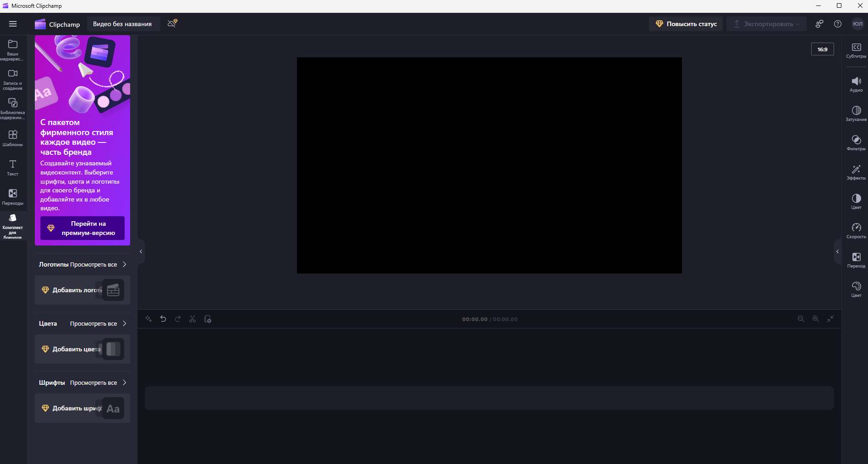Maximize the Microsoft Clipchamp window
Viewport: 868px width, 464px height.
(839, 5)
